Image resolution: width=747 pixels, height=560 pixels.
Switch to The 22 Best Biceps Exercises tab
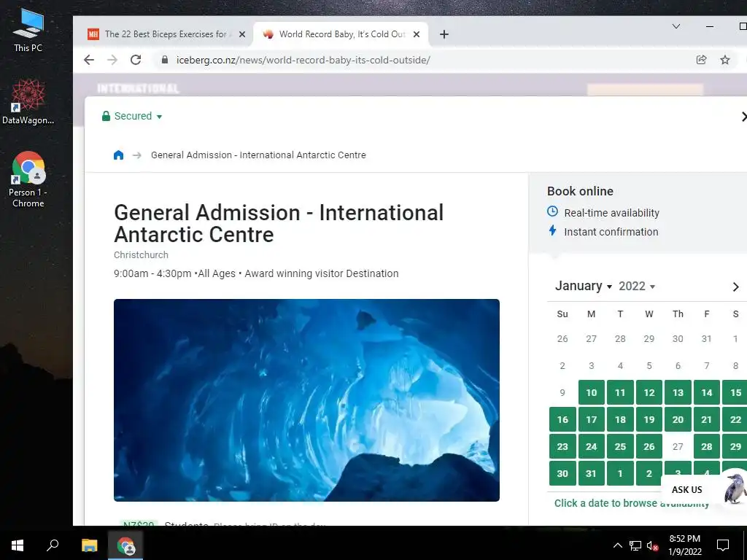pyautogui.click(x=165, y=34)
